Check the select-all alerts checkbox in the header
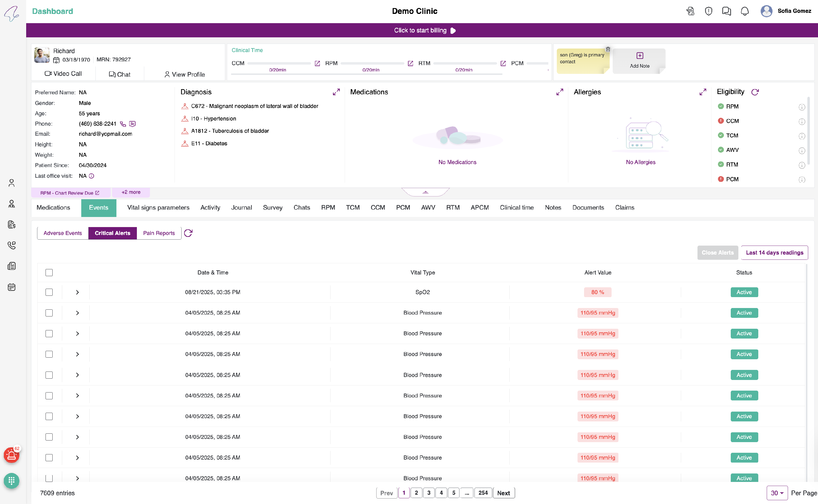818x504 pixels. pyautogui.click(x=49, y=273)
